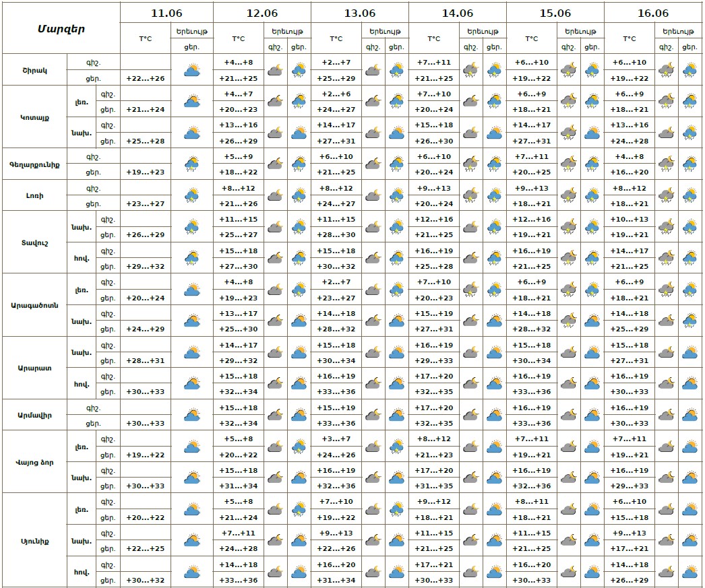
Task: Click '+28...+32' in Արագածոտն նախ. 15.06 row
Action: click(x=532, y=329)
